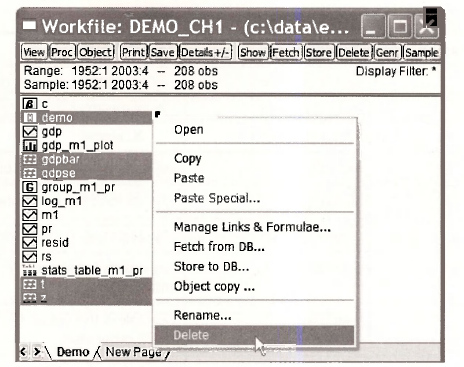Switch to the New Page tab

(x=133, y=352)
